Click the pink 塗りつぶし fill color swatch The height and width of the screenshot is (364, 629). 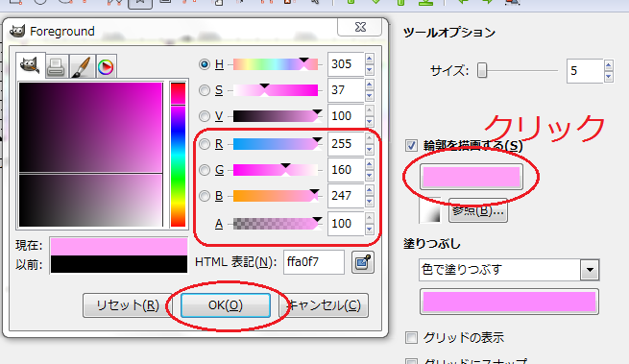point(509,302)
